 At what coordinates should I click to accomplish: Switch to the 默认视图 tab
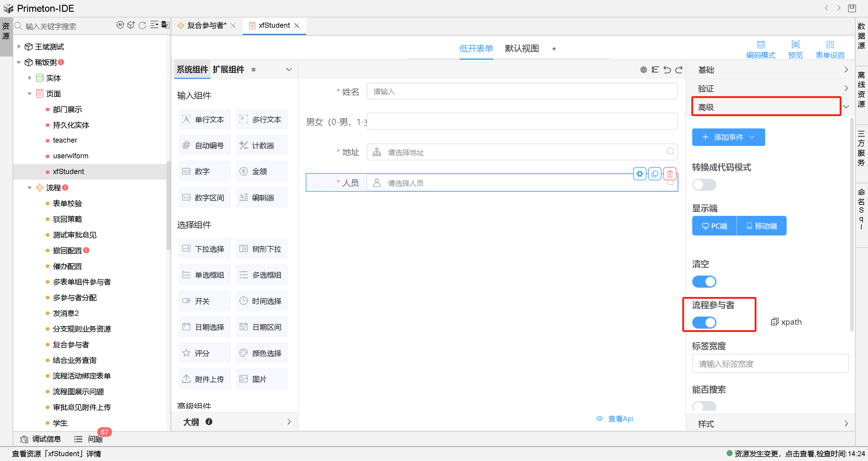click(521, 49)
